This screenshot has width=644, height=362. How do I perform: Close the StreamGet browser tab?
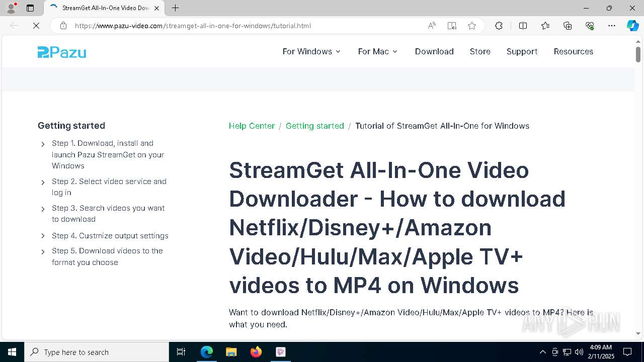pyautogui.click(x=157, y=8)
